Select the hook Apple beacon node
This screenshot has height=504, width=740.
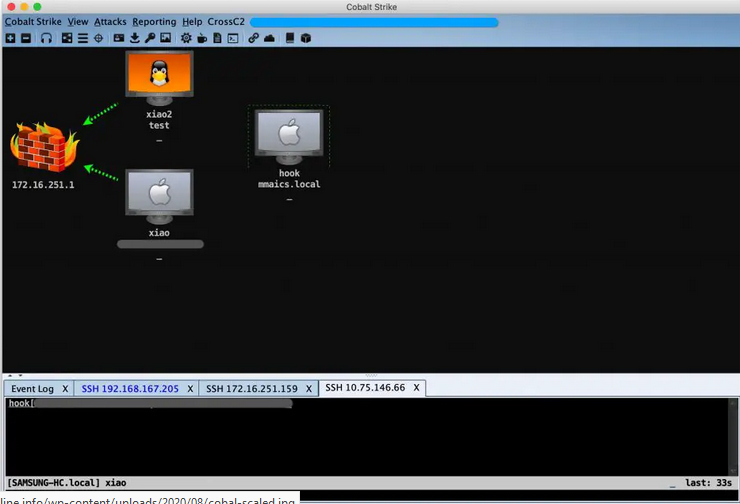coord(289,137)
